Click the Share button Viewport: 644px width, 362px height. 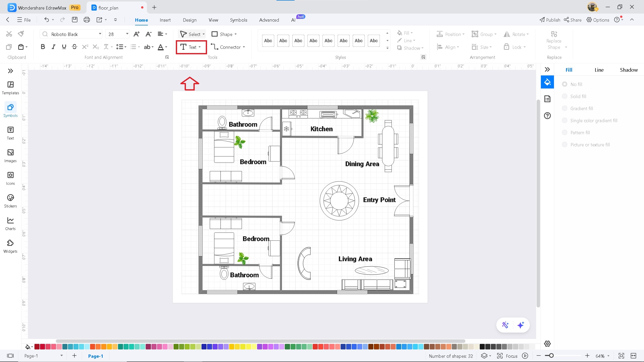[573, 20]
